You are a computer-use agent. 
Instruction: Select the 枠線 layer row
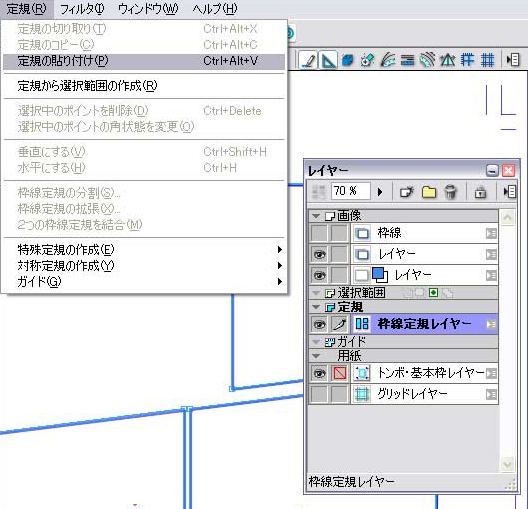point(424,233)
